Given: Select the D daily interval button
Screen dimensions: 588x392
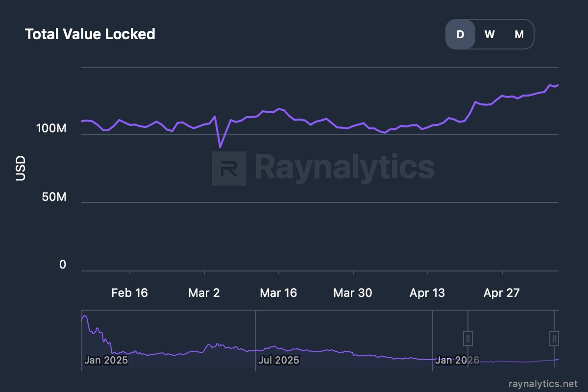Looking at the screenshot, I should pyautogui.click(x=460, y=34).
